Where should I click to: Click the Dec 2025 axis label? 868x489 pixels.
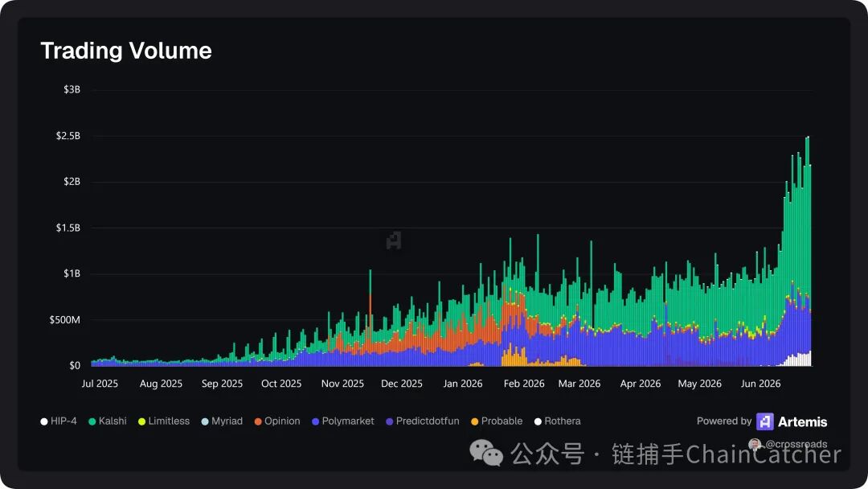tap(402, 384)
